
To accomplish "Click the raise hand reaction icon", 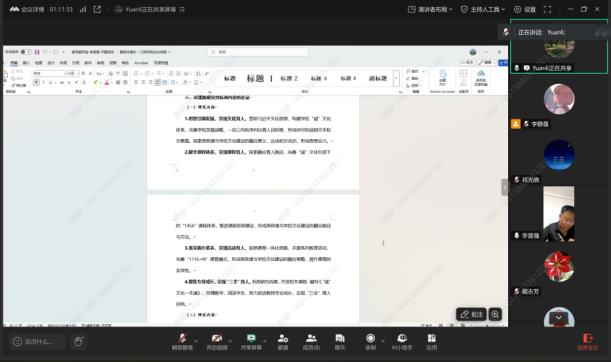I will point(78,342).
